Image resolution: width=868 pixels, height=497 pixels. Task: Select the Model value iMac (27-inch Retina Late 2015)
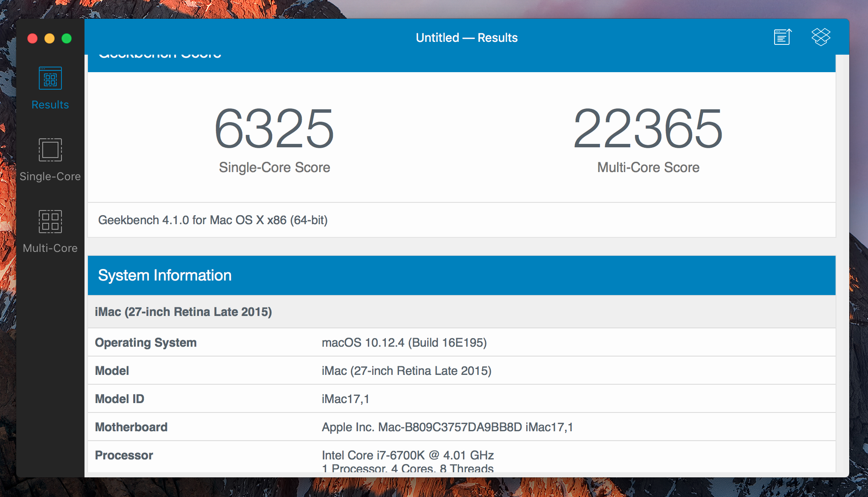(407, 371)
